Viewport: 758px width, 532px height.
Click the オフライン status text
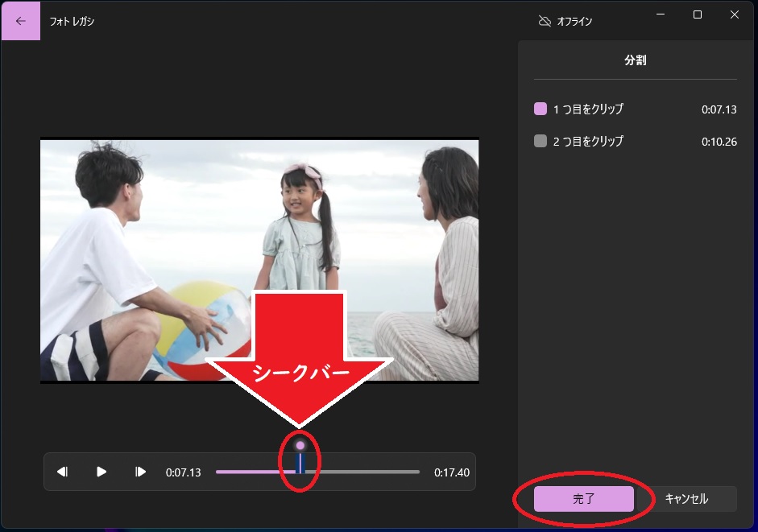coord(574,21)
